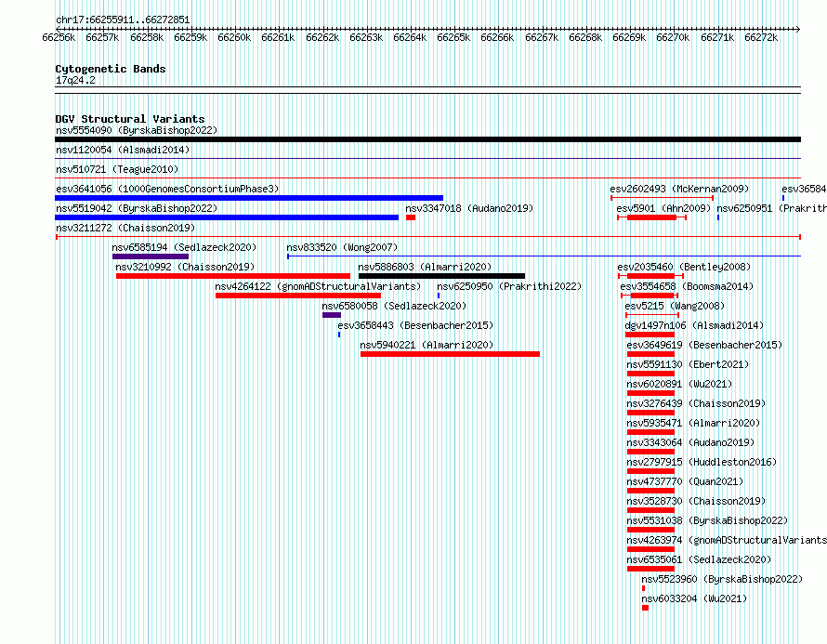
Task: Select nsv4263974 gnomAD variant label
Action: tap(727, 540)
